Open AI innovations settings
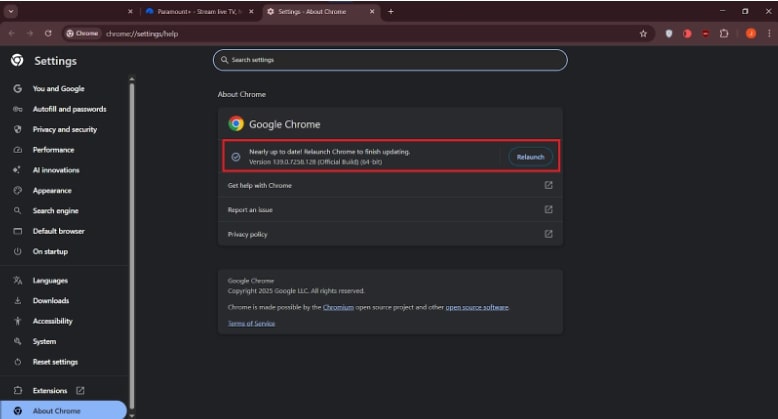 tap(56, 170)
